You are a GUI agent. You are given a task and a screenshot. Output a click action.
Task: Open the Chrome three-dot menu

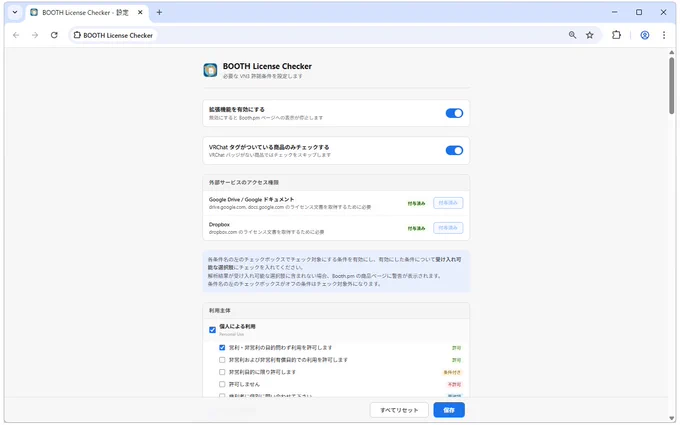coord(664,35)
